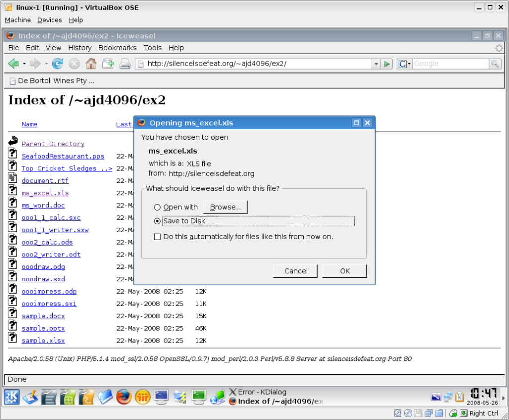Select the Save to Disk option

pos(158,221)
